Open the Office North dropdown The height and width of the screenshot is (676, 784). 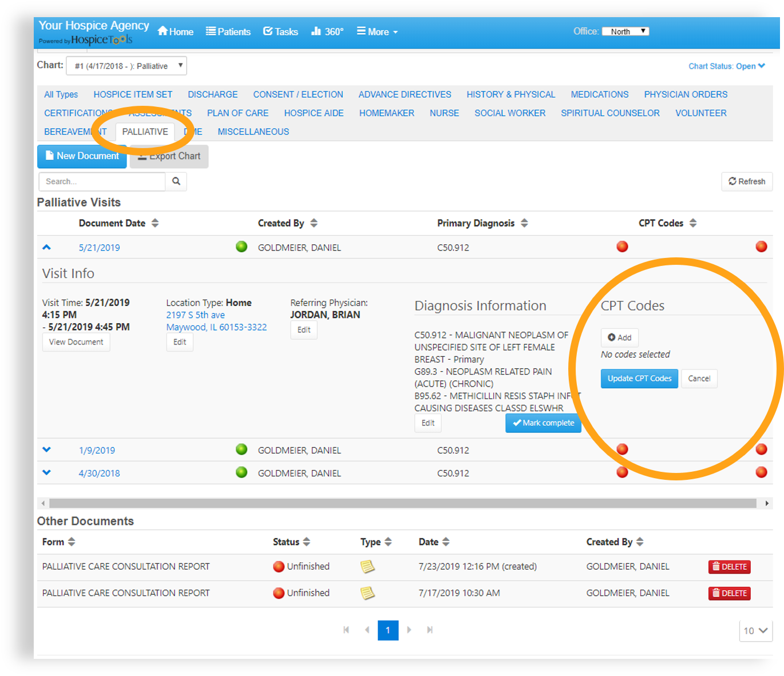pos(625,31)
